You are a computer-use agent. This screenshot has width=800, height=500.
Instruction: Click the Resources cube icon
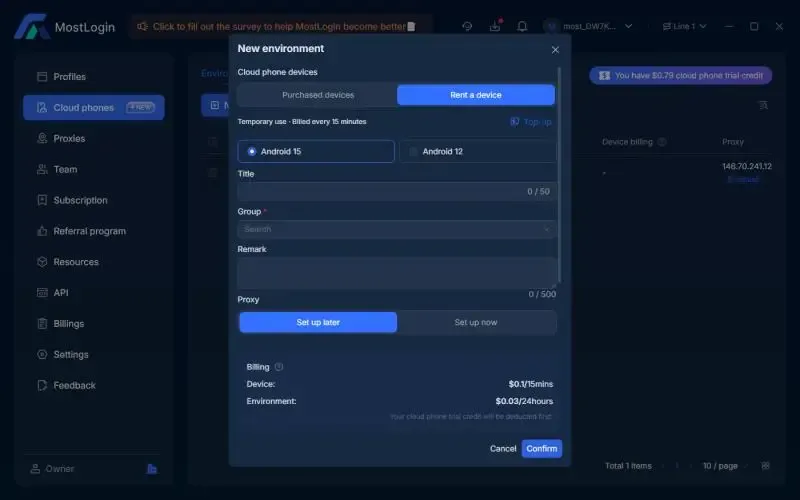click(42, 262)
